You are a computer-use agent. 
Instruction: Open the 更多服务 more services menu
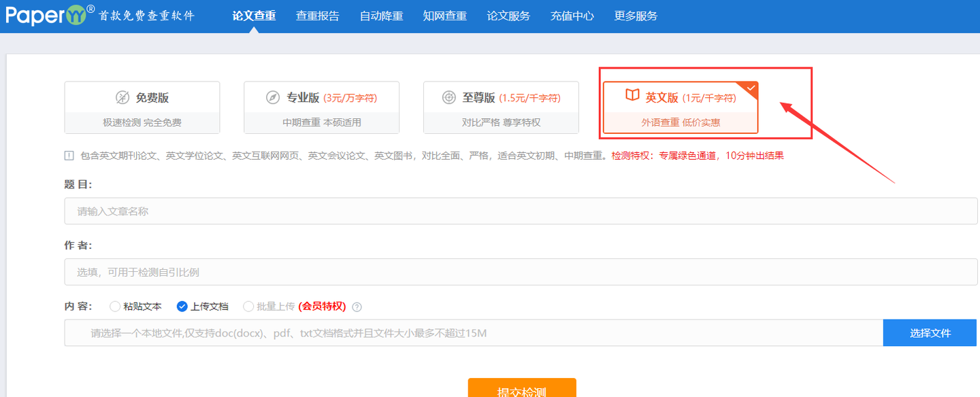pyautogui.click(x=636, y=16)
